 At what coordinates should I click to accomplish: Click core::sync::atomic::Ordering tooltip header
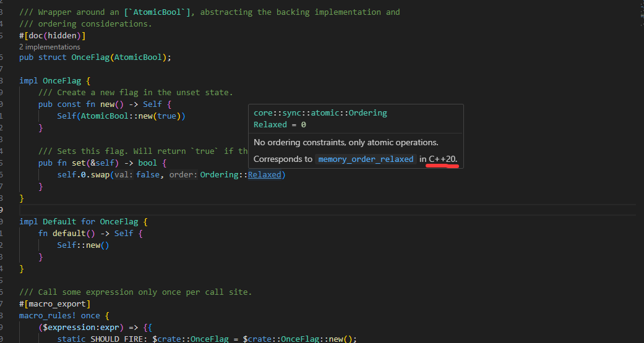320,113
